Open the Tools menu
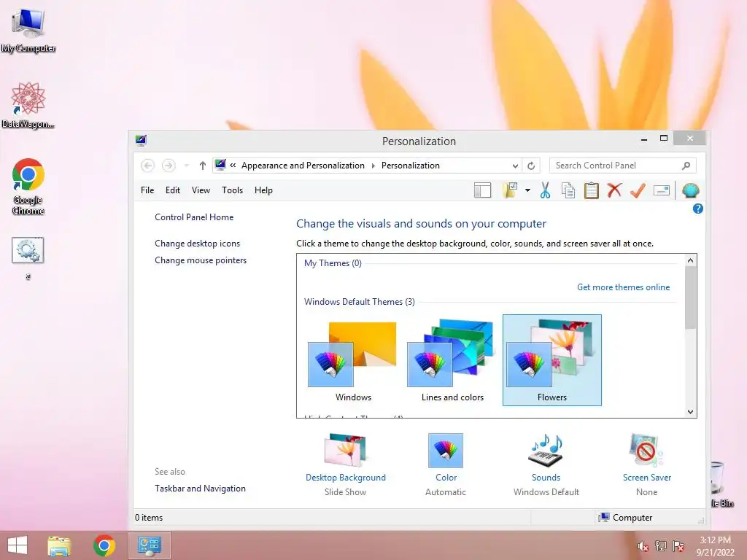This screenshot has height=560, width=747. (x=232, y=190)
